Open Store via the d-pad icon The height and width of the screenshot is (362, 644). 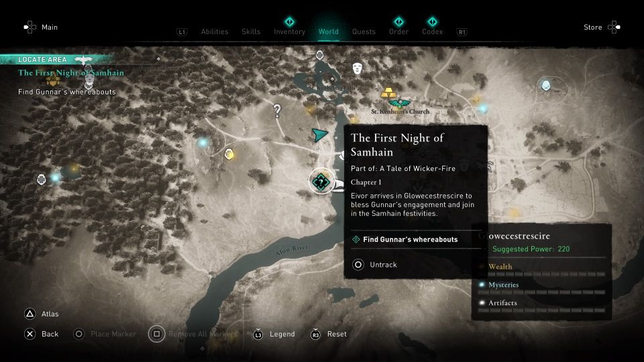(614, 27)
